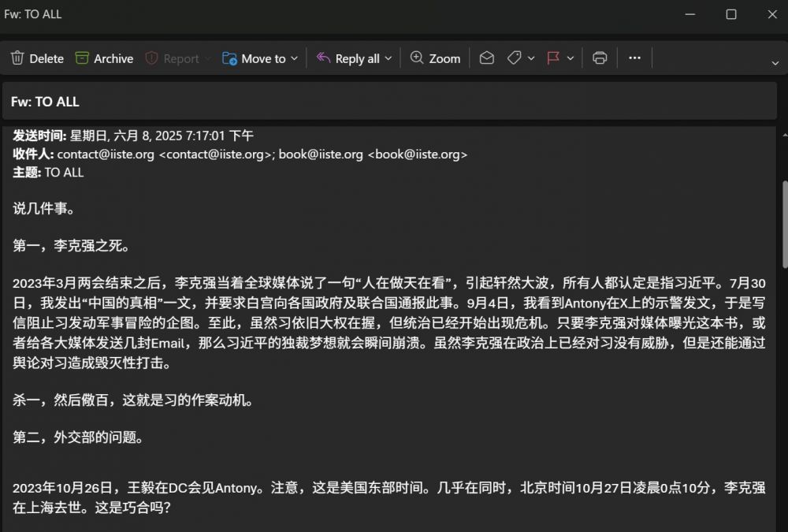Screen dimensions: 788x532
Task: Click the Reply all arrow icon
Action: [323, 58]
